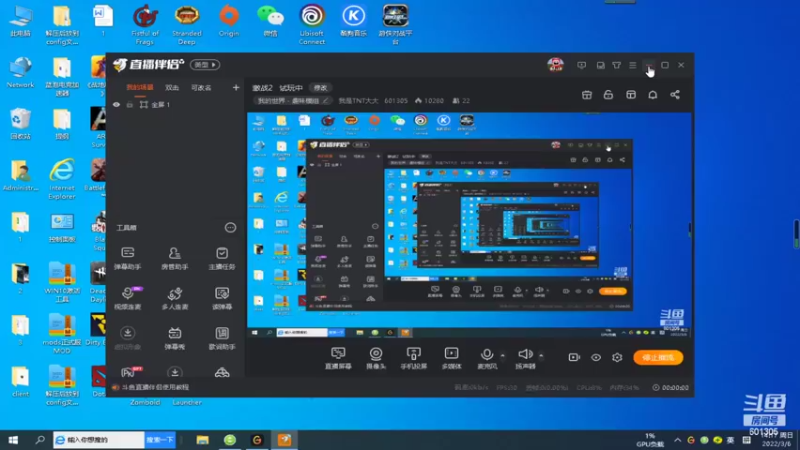The image size is (800, 450).
Task: Click the unlock padlock icon
Action: coord(608,95)
